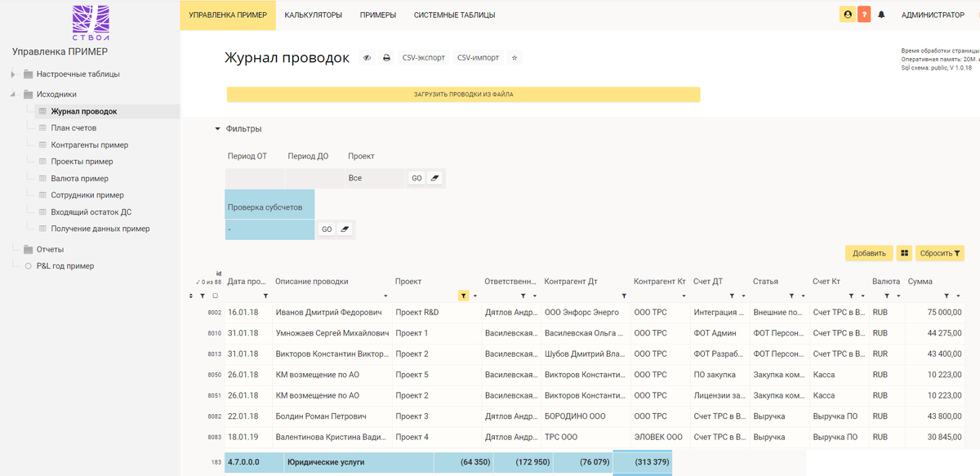
Task: Open filter for Счет ДТ column
Action: click(733, 296)
